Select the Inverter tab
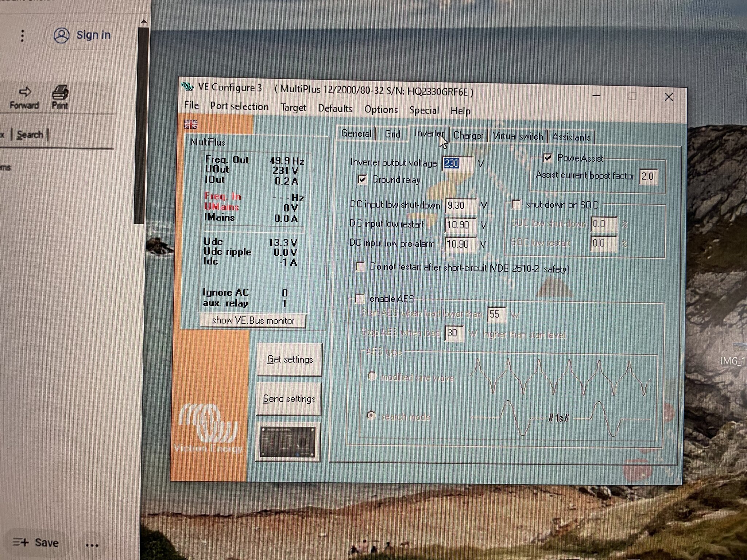The height and width of the screenshot is (560, 747). click(429, 133)
